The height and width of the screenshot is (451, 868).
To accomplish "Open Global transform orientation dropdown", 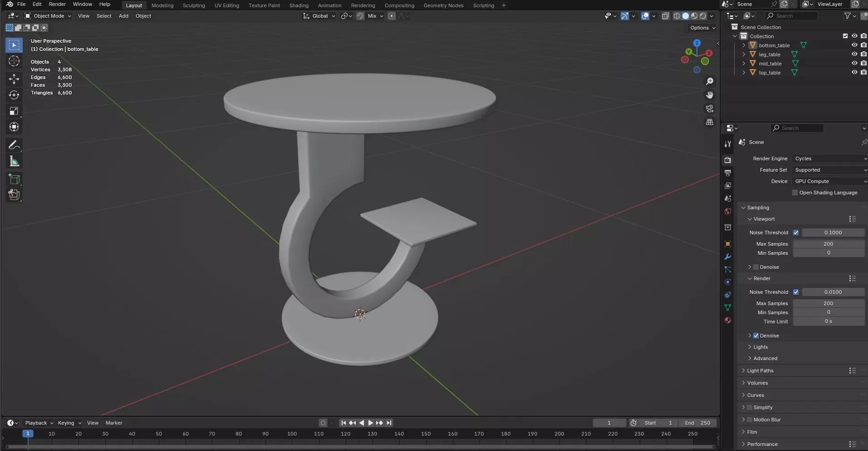I will 319,16.
